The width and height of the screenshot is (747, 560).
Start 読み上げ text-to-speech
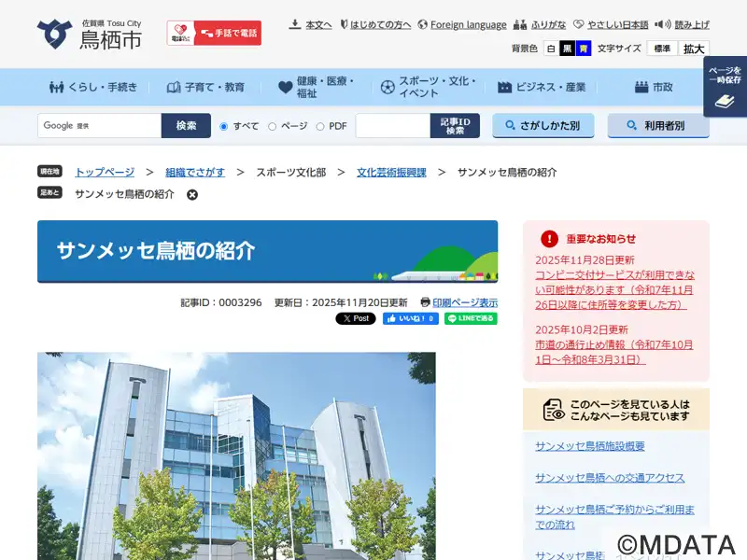pyautogui.click(x=692, y=24)
